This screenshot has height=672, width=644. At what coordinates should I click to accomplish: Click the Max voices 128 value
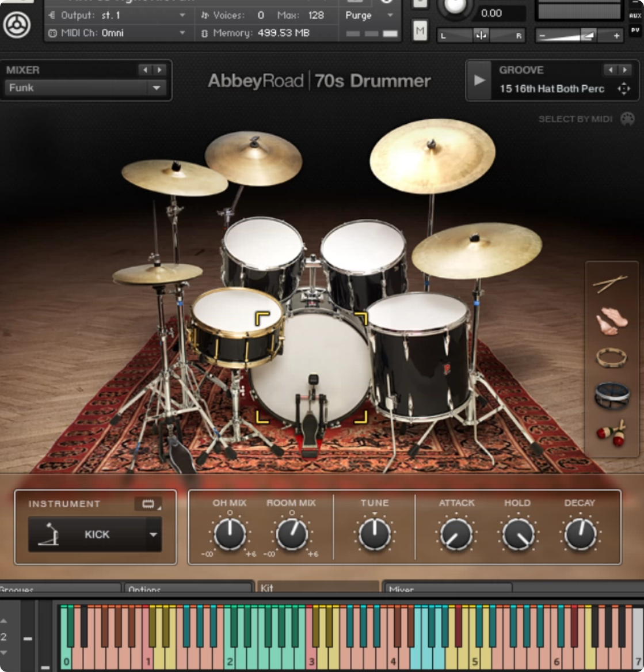(x=316, y=16)
